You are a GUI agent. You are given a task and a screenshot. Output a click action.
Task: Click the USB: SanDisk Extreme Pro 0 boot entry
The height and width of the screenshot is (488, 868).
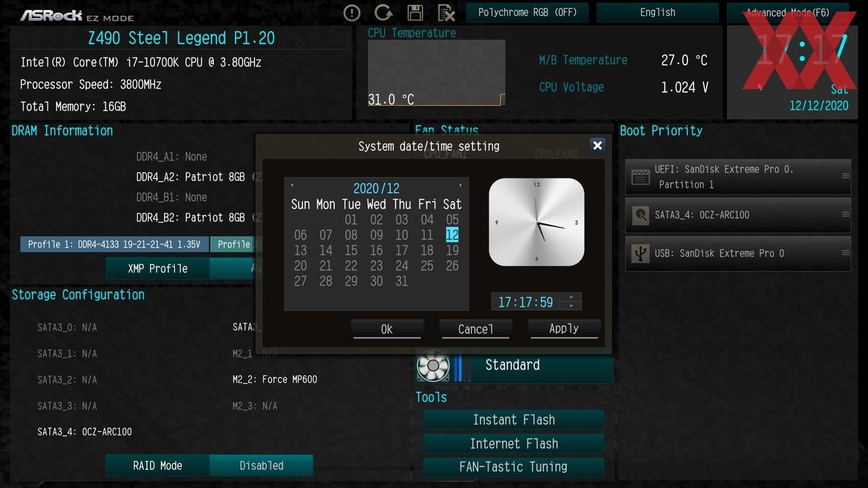point(738,253)
